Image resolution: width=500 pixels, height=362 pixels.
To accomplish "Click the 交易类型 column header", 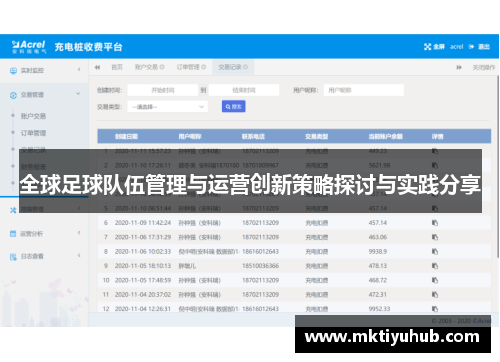I will pyautogui.click(x=316, y=136).
